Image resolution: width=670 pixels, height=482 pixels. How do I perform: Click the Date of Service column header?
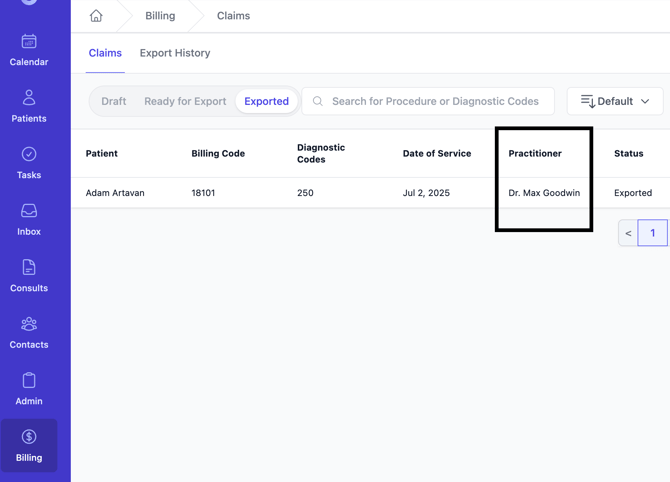[437, 153]
